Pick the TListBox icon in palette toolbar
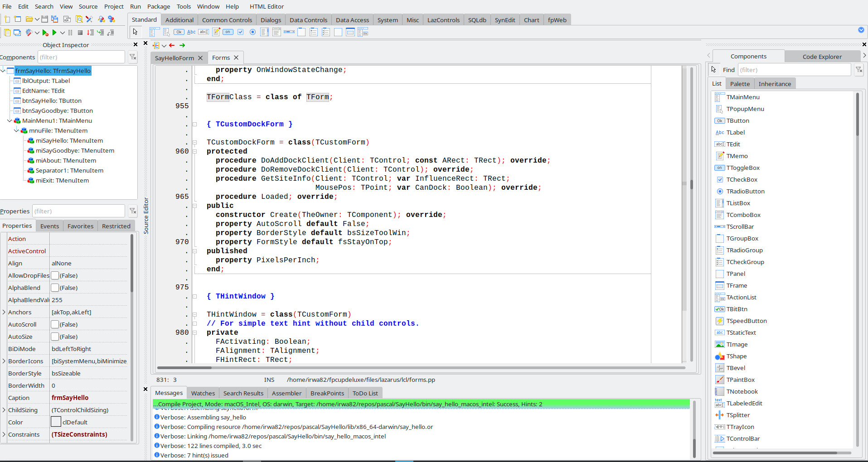 click(265, 32)
